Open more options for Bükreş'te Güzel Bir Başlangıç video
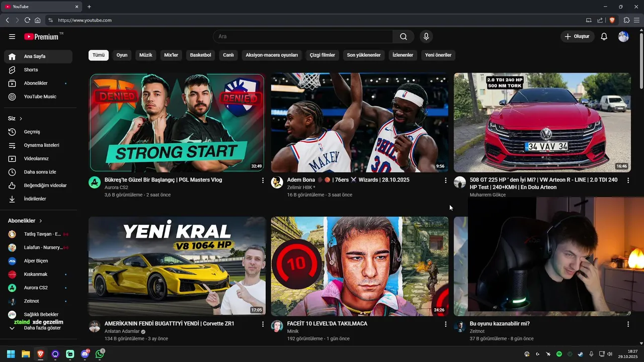Screen dimensions: 644x362 coord(263,180)
